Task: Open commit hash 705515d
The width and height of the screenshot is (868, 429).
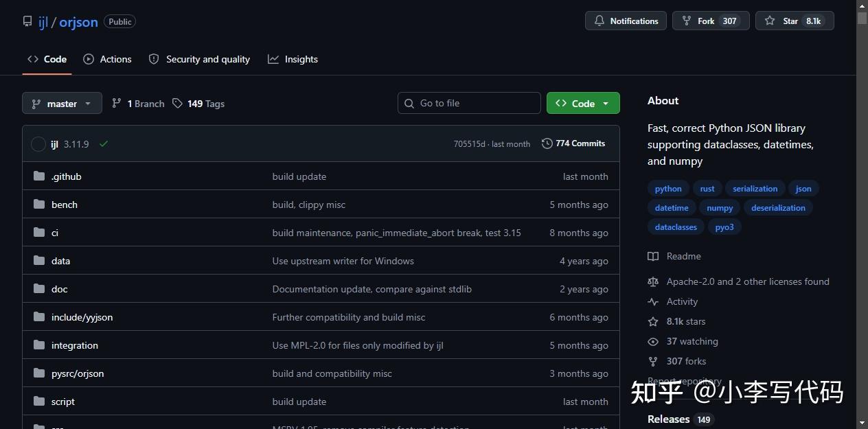Action: click(x=470, y=144)
